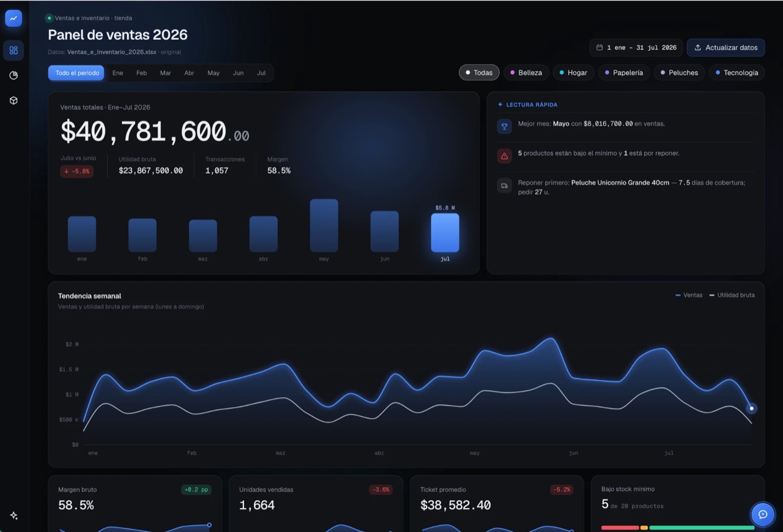Click the Ventas_e_Inventario_2026.xlsx file name
The image size is (783, 532).
[112, 52]
